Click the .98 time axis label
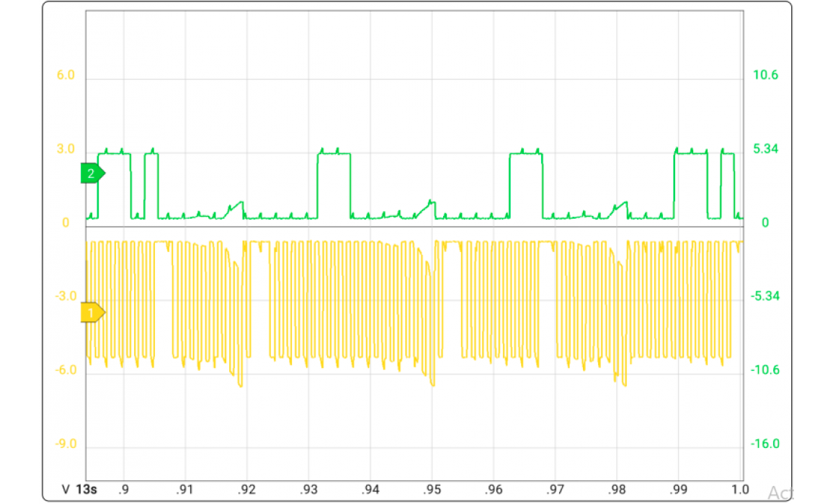833x504 pixels. [617, 490]
